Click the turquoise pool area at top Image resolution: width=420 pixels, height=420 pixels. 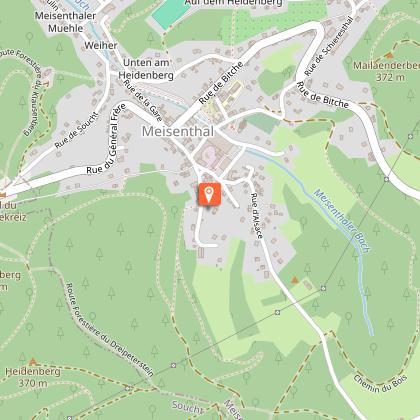coord(171,13)
